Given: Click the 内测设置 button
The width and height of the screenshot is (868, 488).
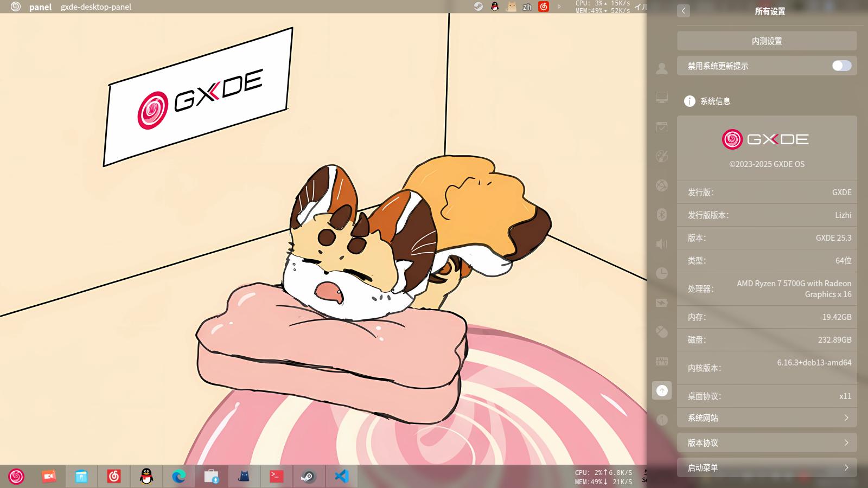Looking at the screenshot, I should point(767,41).
